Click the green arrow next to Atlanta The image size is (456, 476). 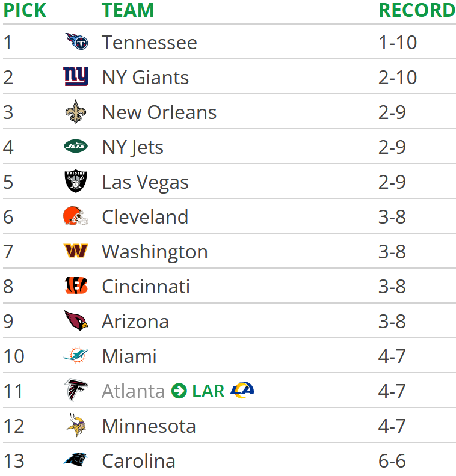(179, 391)
